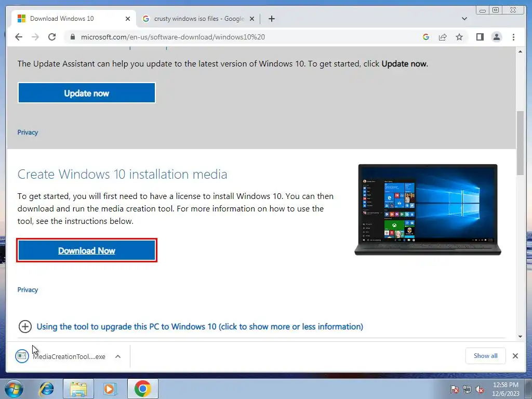Open the profile avatar menu
This screenshot has height=399, width=532.
pyautogui.click(x=496, y=37)
